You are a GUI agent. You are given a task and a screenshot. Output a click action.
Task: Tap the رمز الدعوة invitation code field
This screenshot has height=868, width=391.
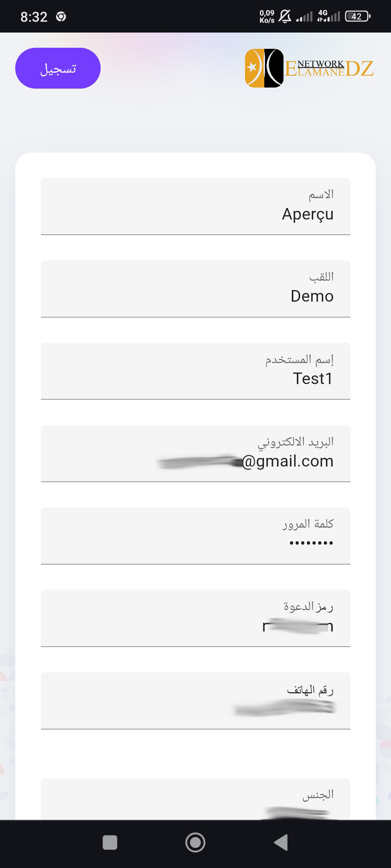[x=195, y=618]
